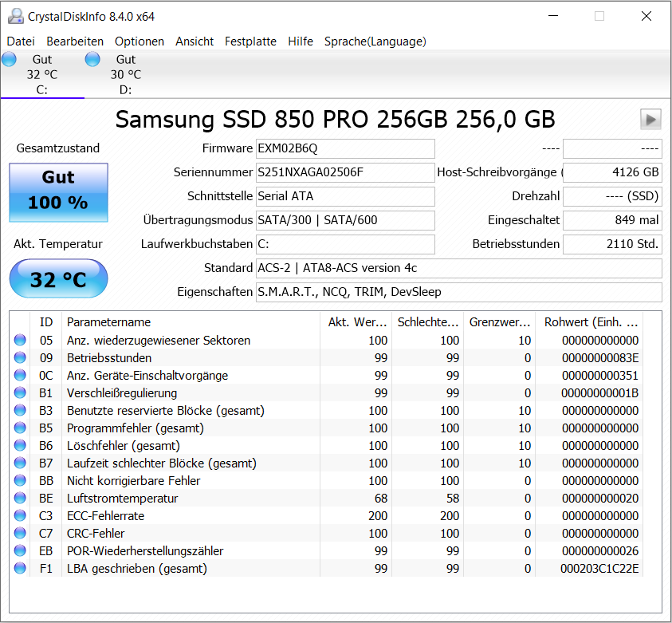This screenshot has height=623, width=672.
Task: Click the next-drive arrow button beside drive name
Action: click(x=650, y=119)
